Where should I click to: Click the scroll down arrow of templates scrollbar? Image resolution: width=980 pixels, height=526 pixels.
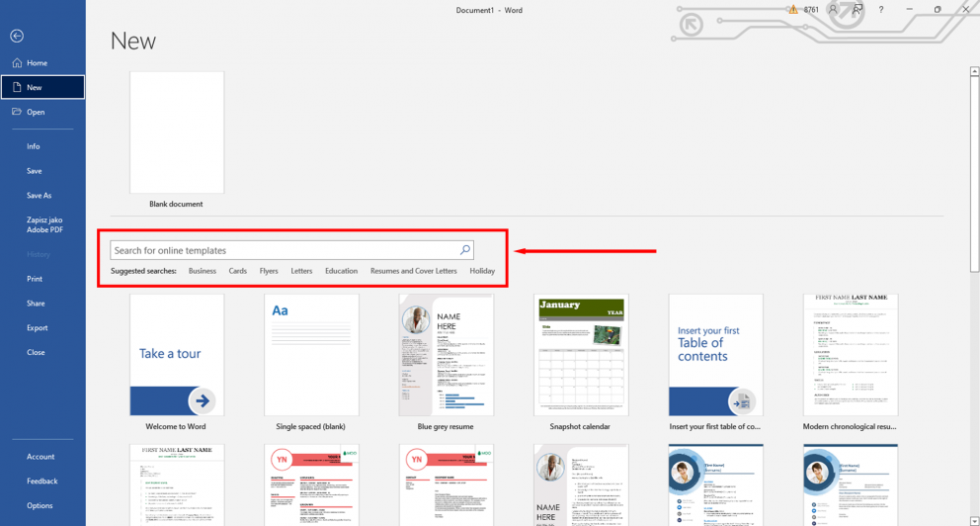[x=974, y=520]
